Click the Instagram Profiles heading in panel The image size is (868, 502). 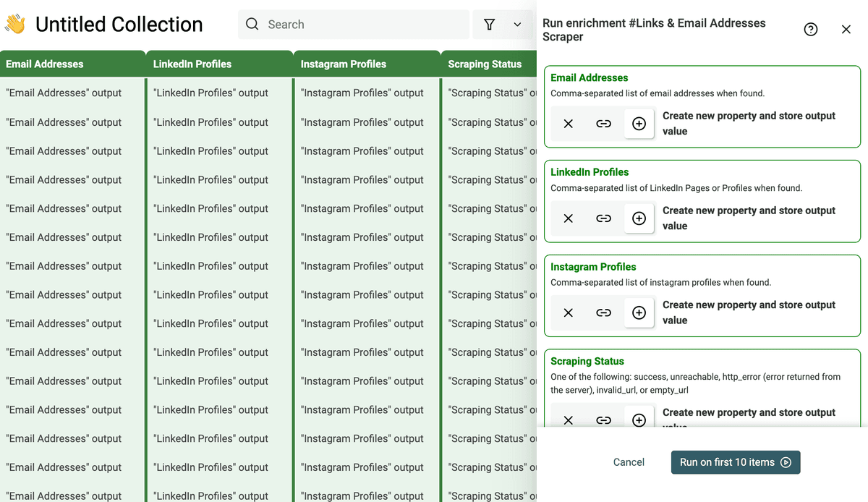pyautogui.click(x=593, y=267)
